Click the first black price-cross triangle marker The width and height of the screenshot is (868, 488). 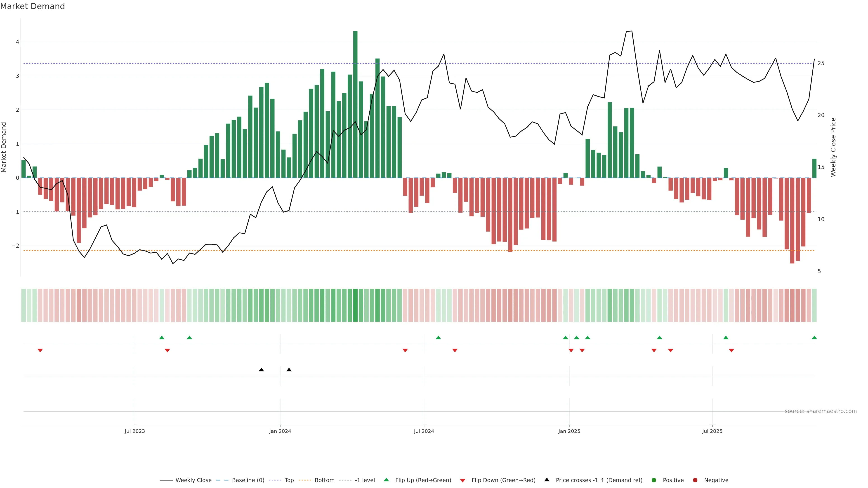coord(261,370)
